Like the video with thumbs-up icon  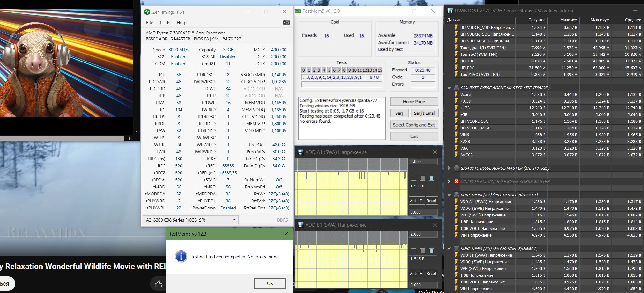[158, 284]
